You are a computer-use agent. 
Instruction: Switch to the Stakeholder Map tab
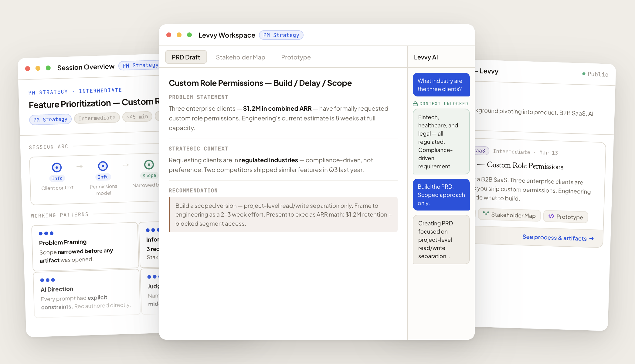coord(240,57)
